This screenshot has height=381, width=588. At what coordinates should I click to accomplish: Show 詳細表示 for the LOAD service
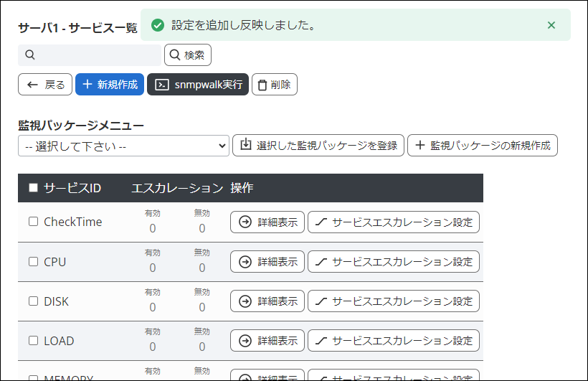[x=267, y=341]
